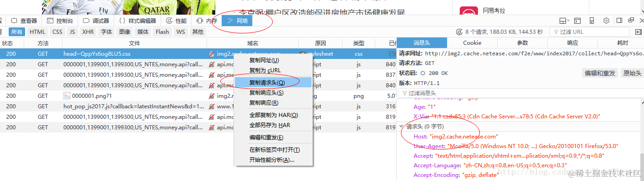This screenshot has height=181, width=644.
Task: Open the 内存 memory tab
Action: tap(207, 21)
